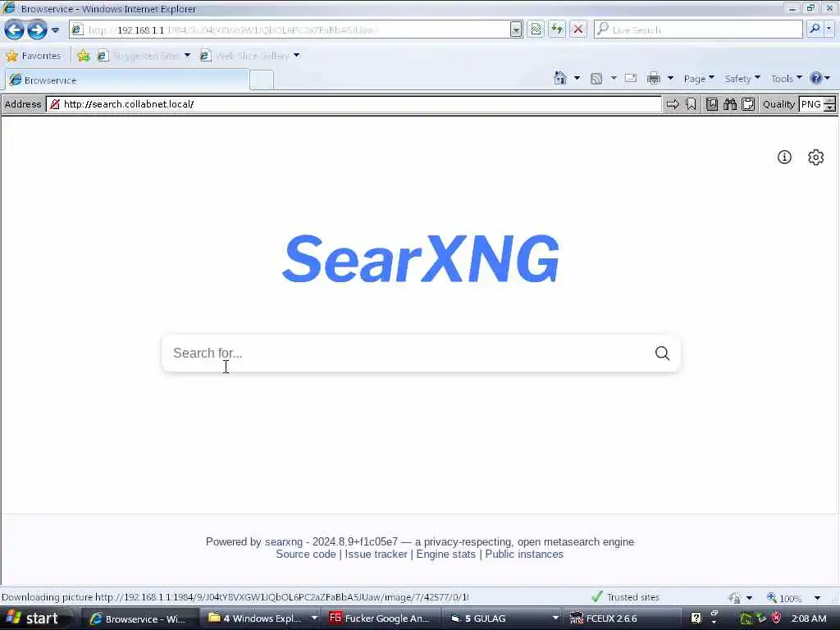This screenshot has width=840, height=630.
Task: Click the SearXNG logo
Action: (421, 258)
